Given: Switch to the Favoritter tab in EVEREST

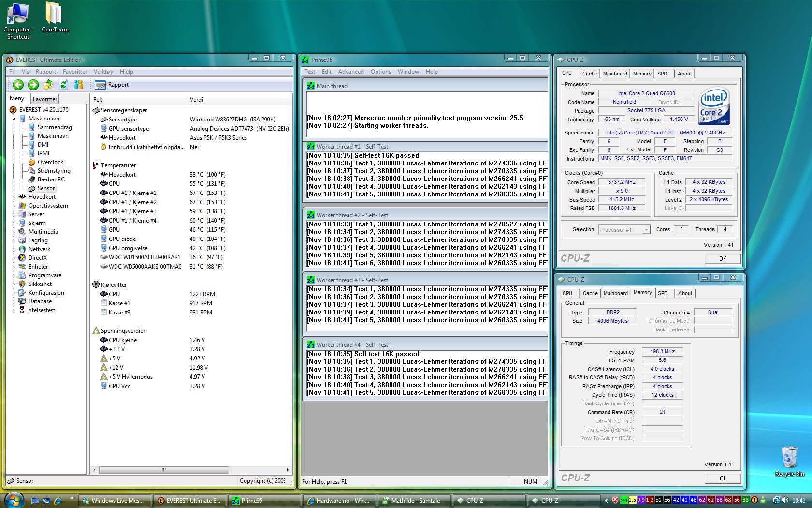Looking at the screenshot, I should click(x=45, y=99).
